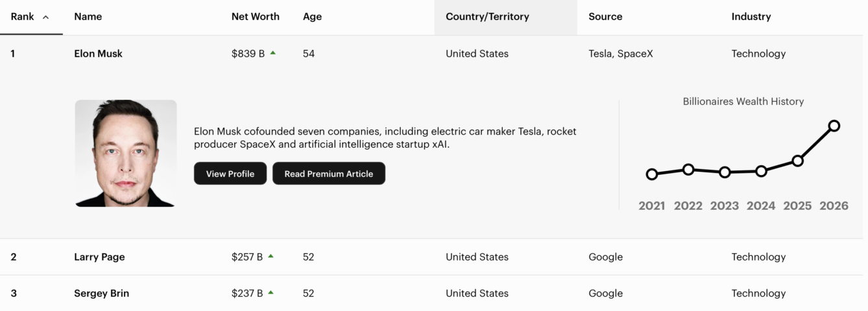Click the Rank sort chevron arrow

45,17
